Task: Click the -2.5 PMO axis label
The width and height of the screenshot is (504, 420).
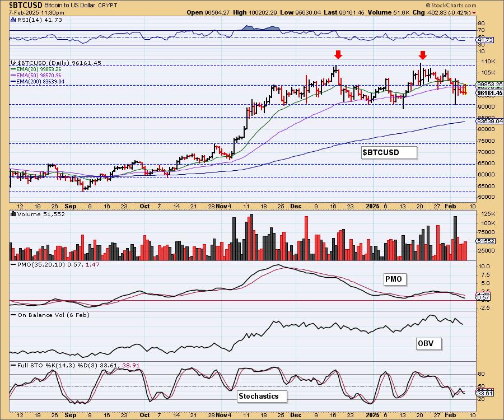Action: click(x=485, y=308)
